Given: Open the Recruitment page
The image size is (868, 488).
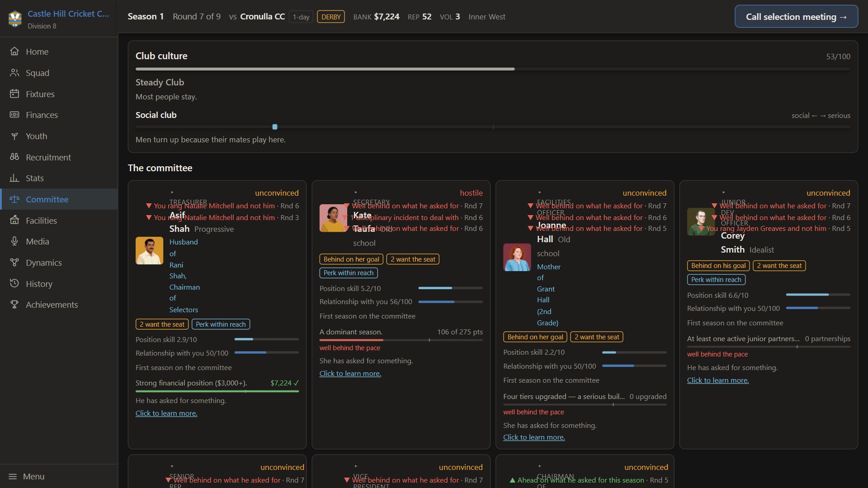Looking at the screenshot, I should point(59,157).
